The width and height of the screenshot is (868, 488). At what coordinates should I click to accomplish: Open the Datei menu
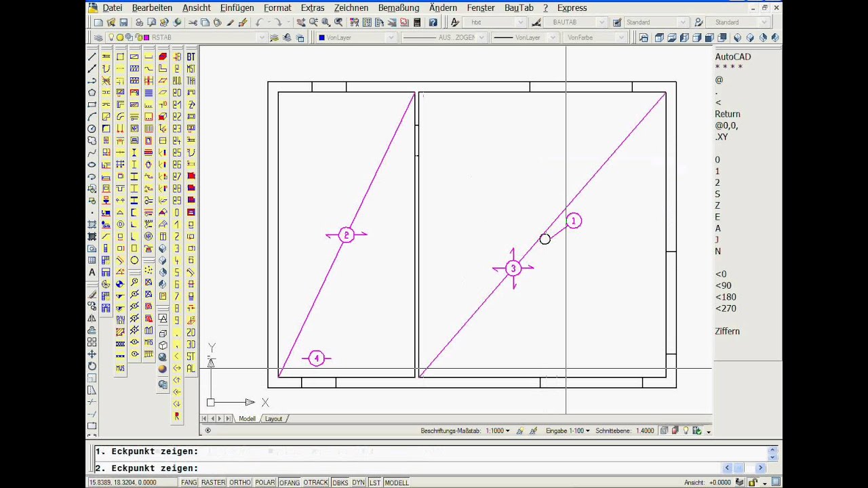click(113, 7)
